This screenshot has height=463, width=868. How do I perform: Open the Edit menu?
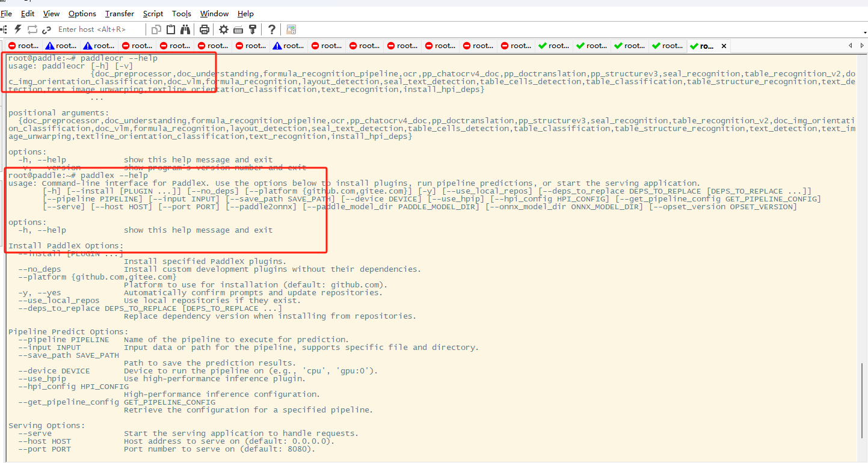tap(28, 13)
